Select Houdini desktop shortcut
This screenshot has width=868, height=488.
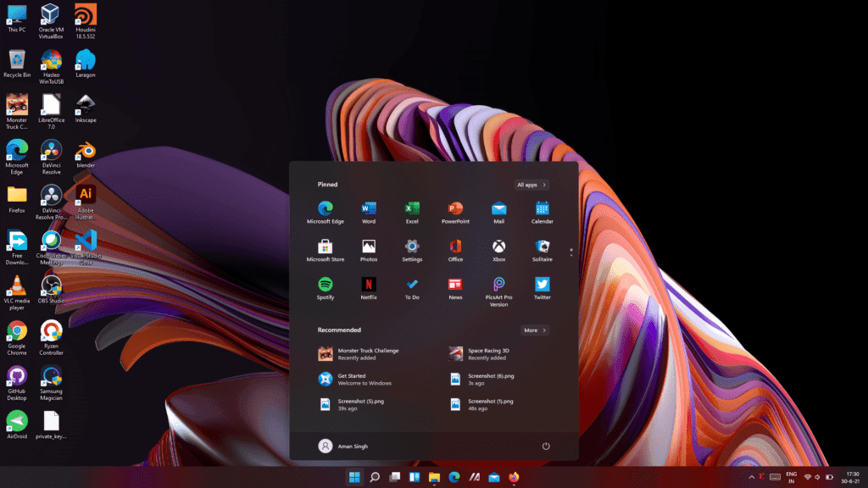point(86,21)
